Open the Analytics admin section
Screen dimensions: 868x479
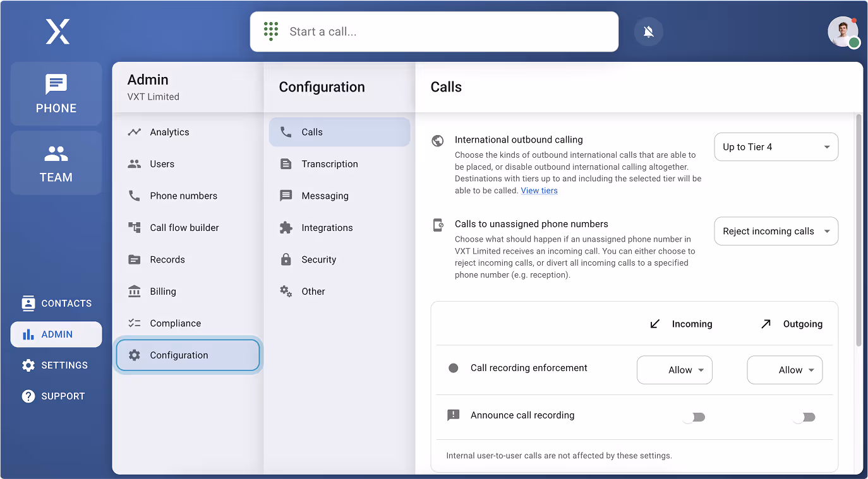pyautogui.click(x=188, y=132)
